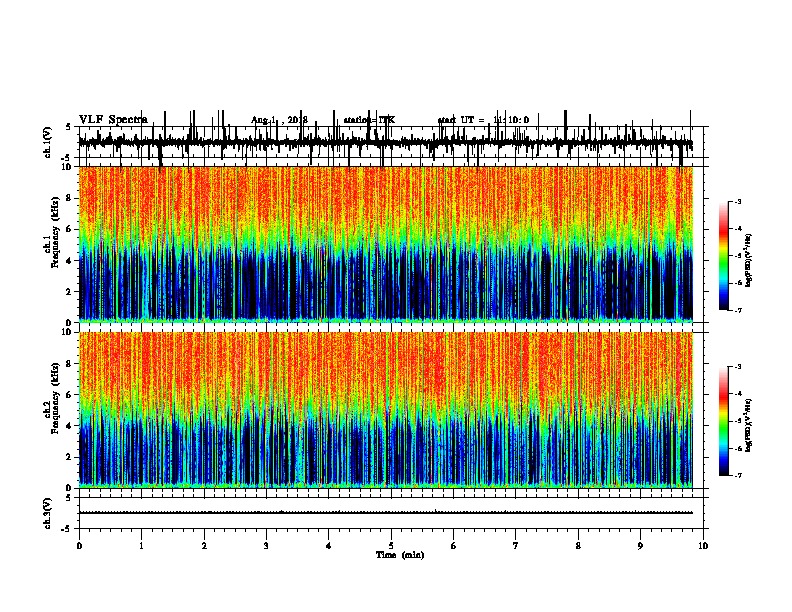Click the "station=ITK" header text
The width and height of the screenshot is (792, 612).
pos(369,120)
